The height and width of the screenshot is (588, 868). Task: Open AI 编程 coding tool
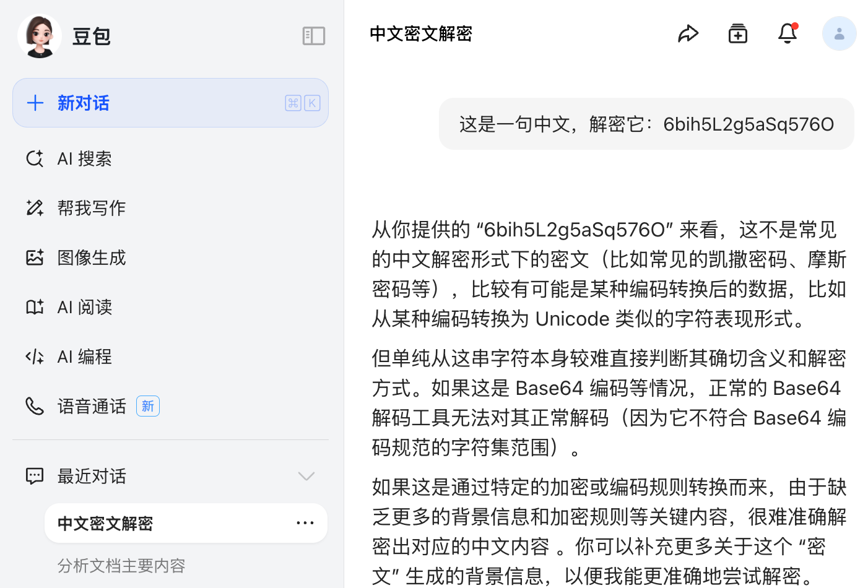85,357
